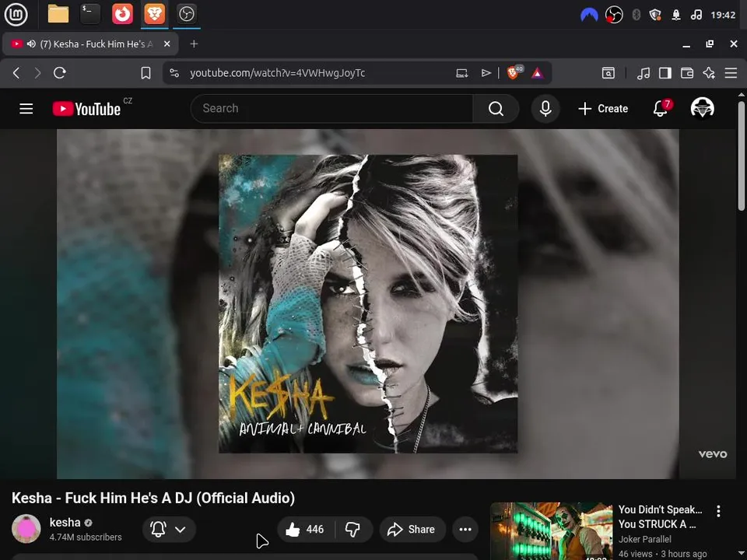View site information and settings icon
The width and height of the screenshot is (747, 560).
pos(174,73)
